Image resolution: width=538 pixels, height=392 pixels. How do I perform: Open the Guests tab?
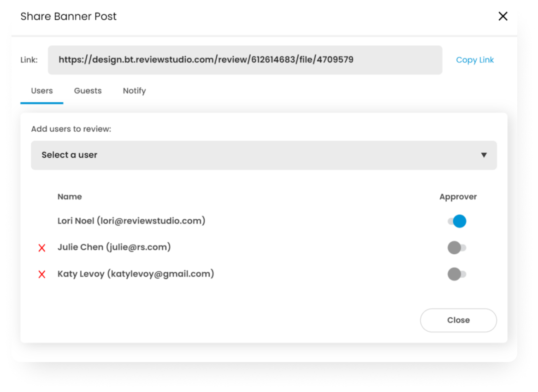point(88,91)
